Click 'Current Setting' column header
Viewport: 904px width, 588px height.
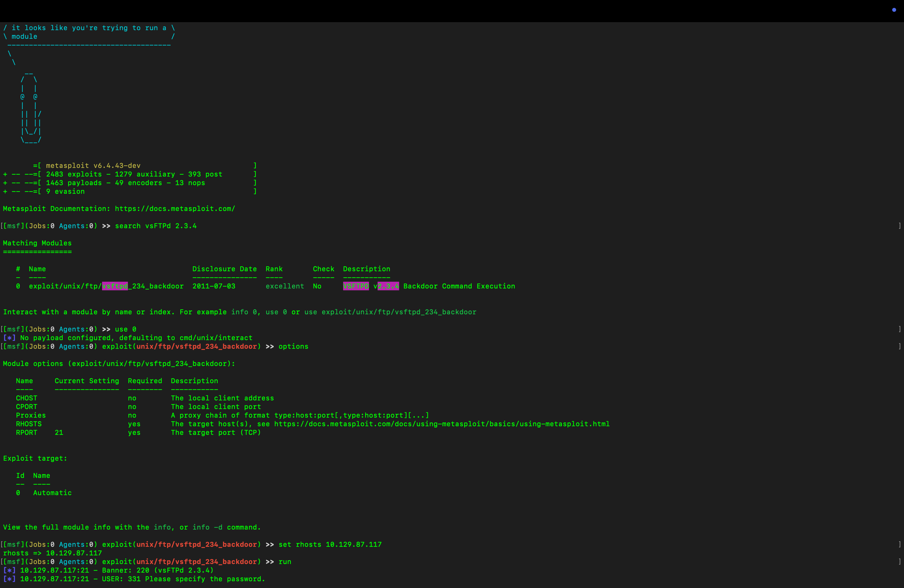pyautogui.click(x=87, y=381)
